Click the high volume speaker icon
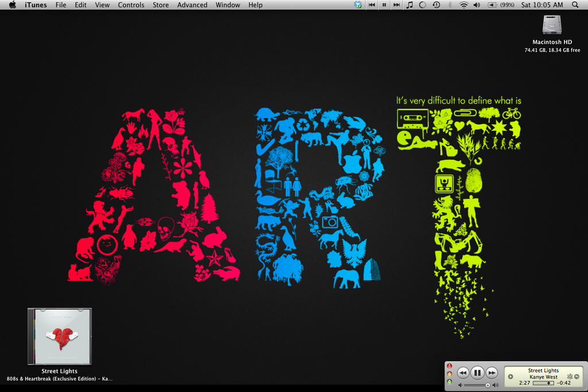 (496, 385)
